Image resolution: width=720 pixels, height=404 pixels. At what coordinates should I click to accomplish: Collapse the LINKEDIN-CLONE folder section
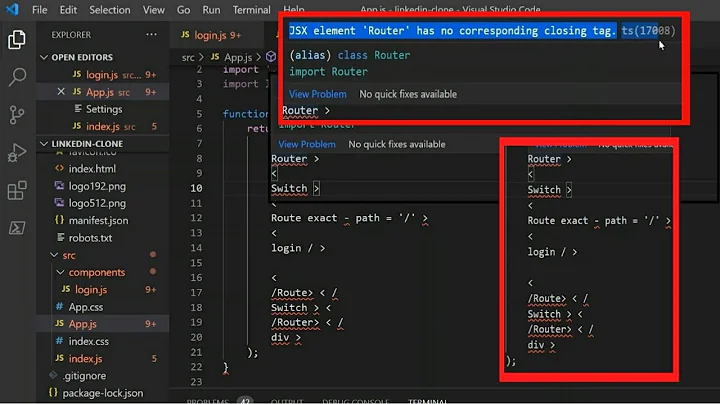[x=44, y=144]
